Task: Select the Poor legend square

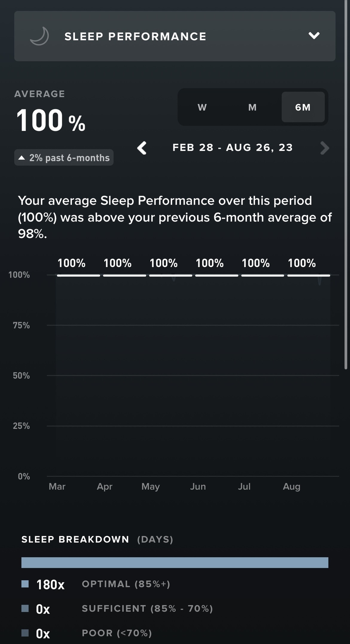Action: (x=25, y=633)
